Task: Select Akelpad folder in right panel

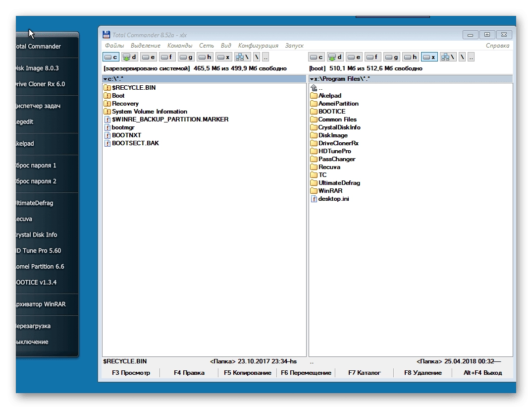Action: pos(326,96)
